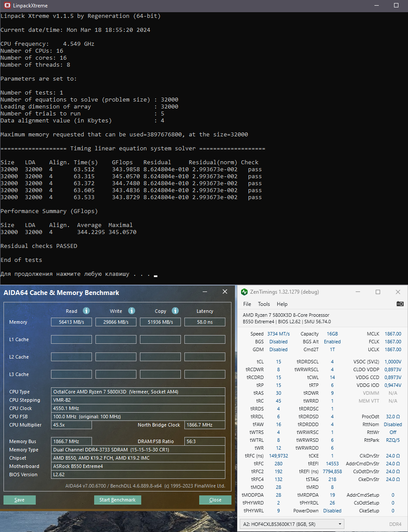408x532 pixels.
Task: Click the empty L1 Cache Read field
Action: click(71, 339)
